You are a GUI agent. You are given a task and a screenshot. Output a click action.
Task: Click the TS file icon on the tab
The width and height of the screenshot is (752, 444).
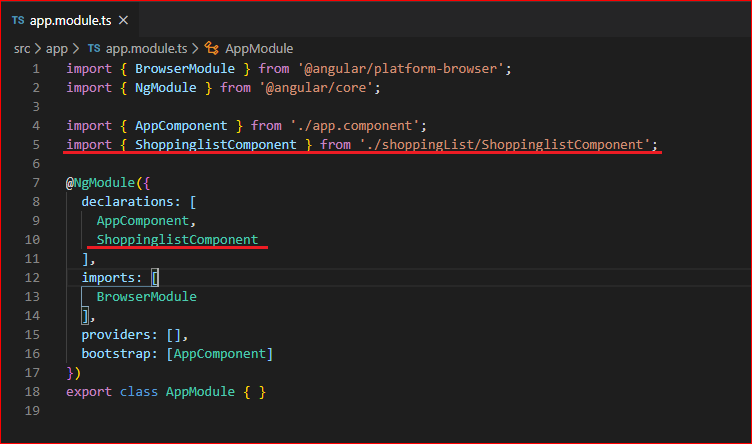click(x=18, y=20)
